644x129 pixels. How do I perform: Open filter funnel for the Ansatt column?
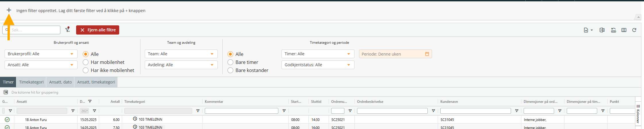(73, 111)
